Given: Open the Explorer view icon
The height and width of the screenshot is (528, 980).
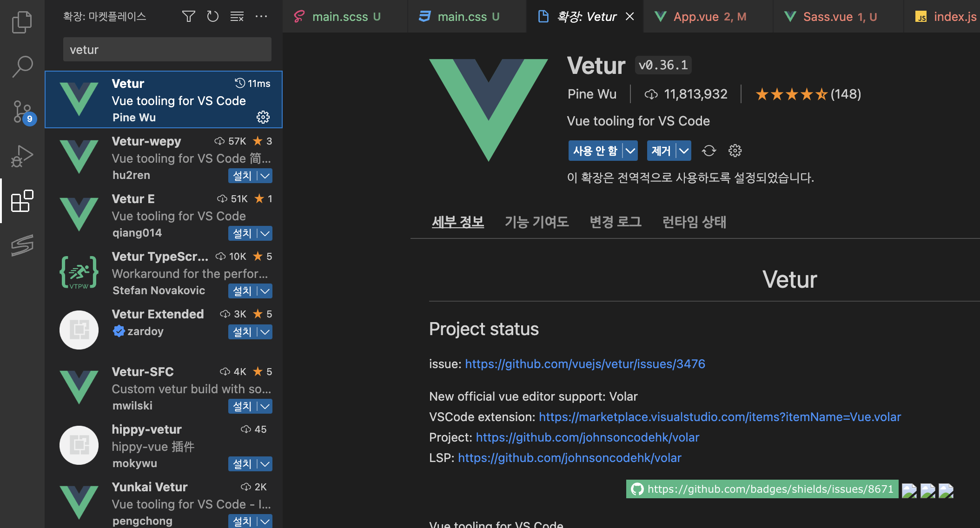Looking at the screenshot, I should [x=22, y=22].
